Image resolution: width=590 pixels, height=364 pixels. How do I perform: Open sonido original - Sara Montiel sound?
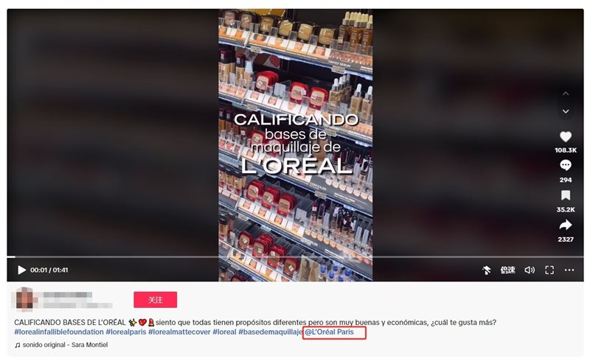61,345
